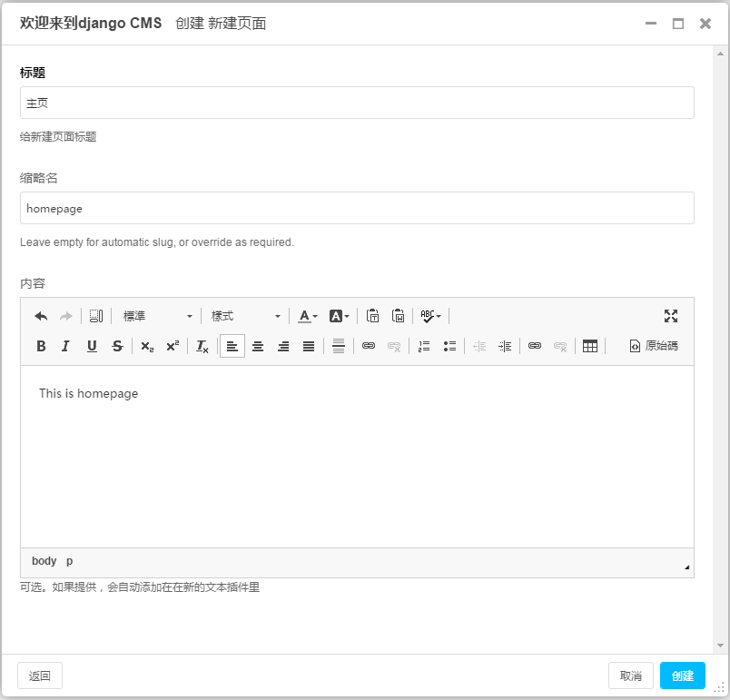
Task: Click the 返回 back button
Action: tap(40, 675)
